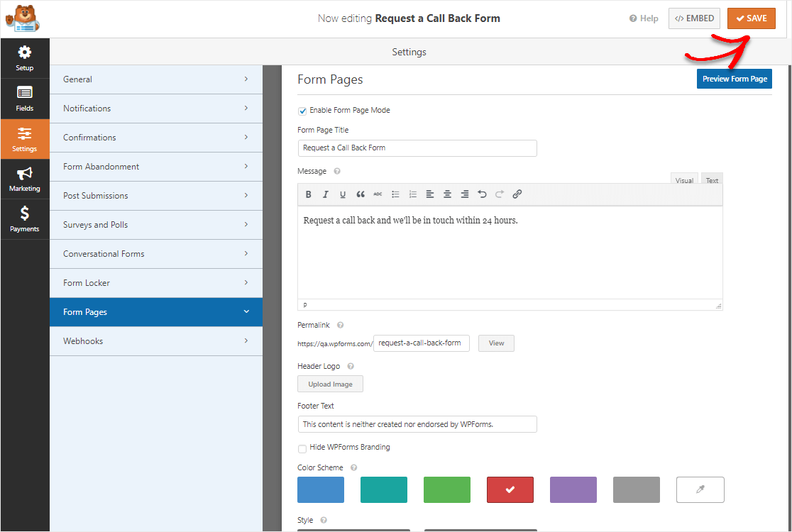Align message text right
Screen dimensions: 792x532
click(x=465, y=194)
